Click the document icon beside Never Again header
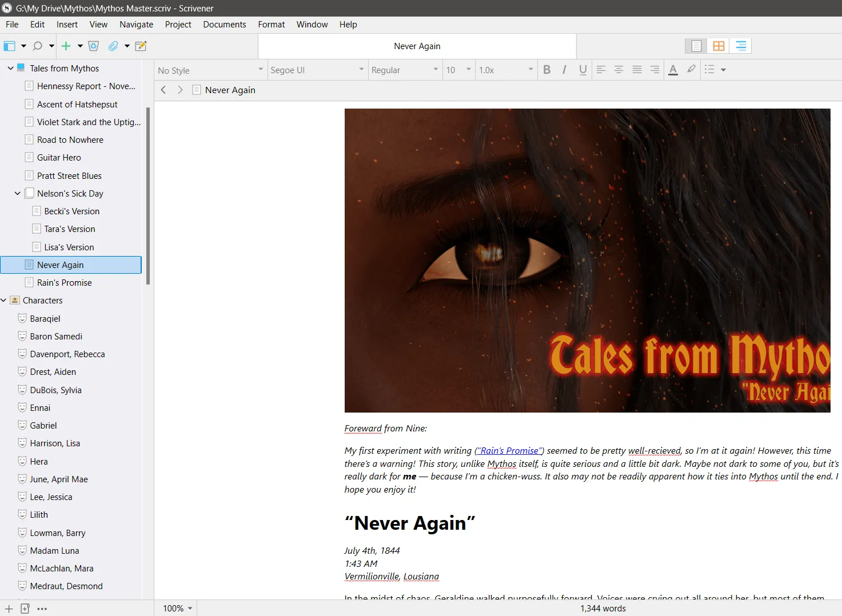 (197, 90)
